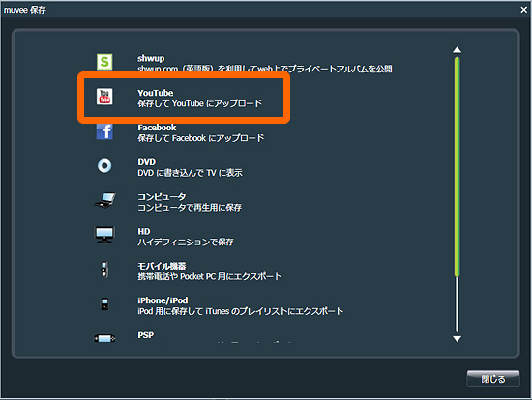
Task: Click the scroll down arrow
Action: point(457,338)
